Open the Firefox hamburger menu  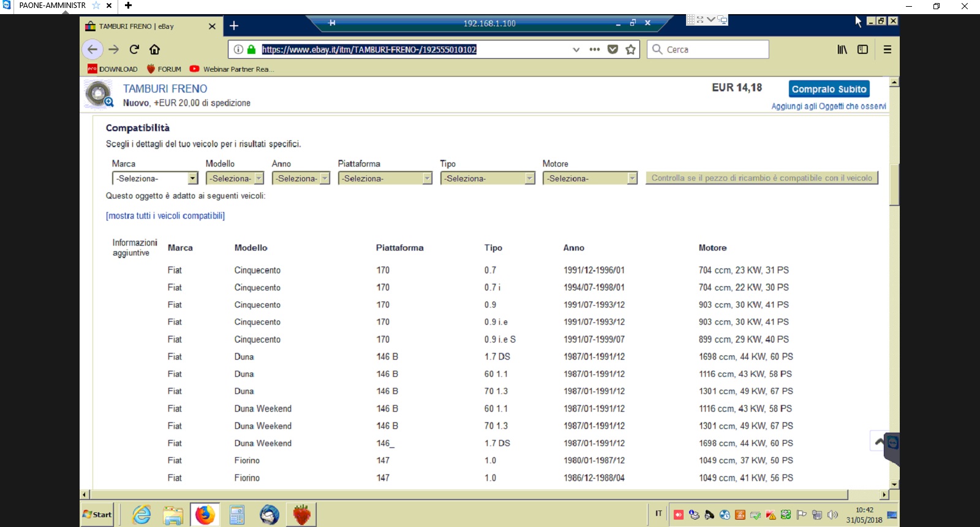click(888, 50)
